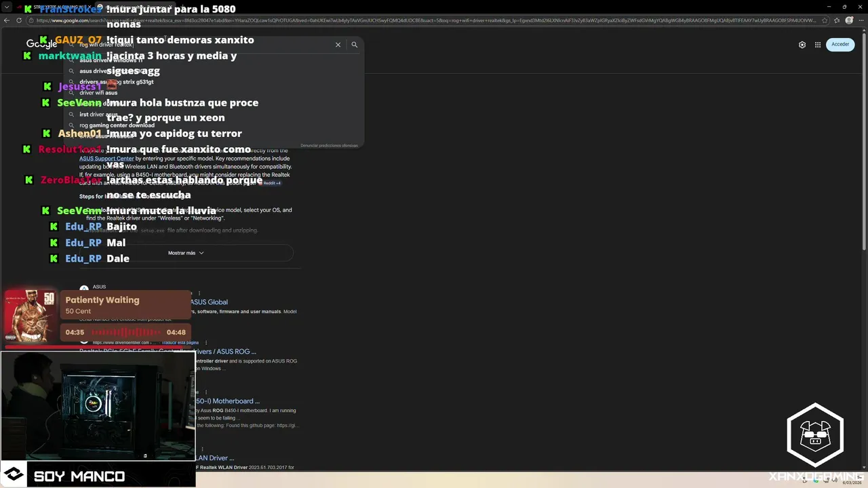Screen dimensions: 868x488
Task: Open a new browser tab
Action: tap(182, 7)
